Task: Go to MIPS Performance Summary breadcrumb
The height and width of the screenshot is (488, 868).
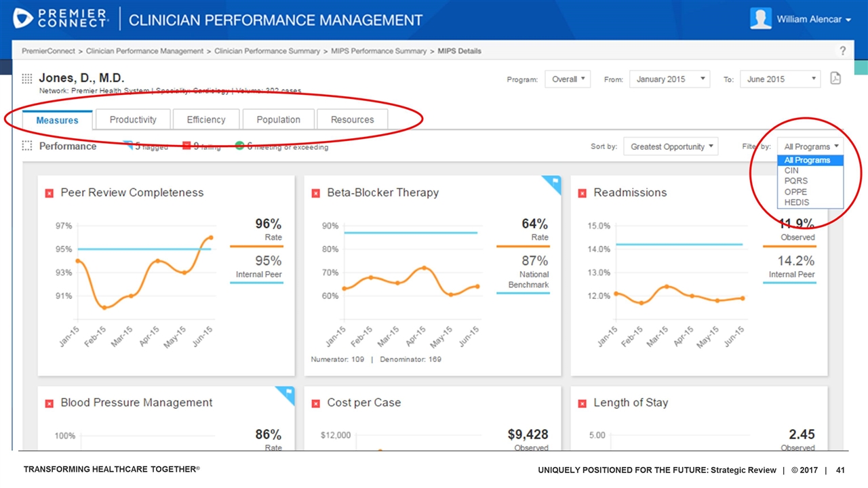Action: pyautogui.click(x=379, y=51)
